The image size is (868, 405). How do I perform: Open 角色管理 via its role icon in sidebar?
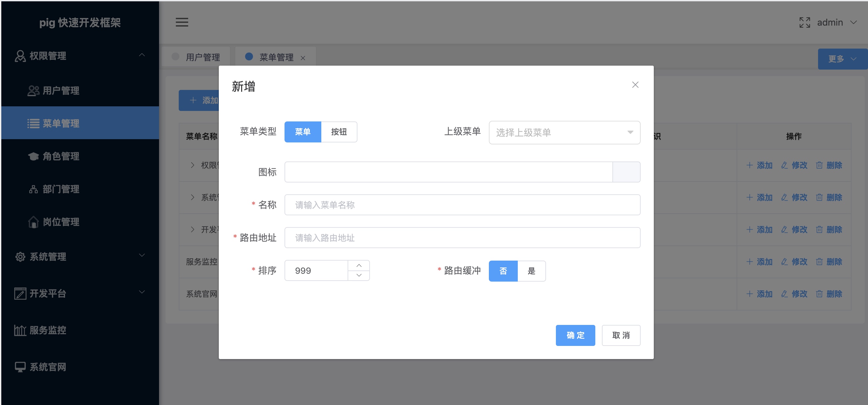point(33,156)
